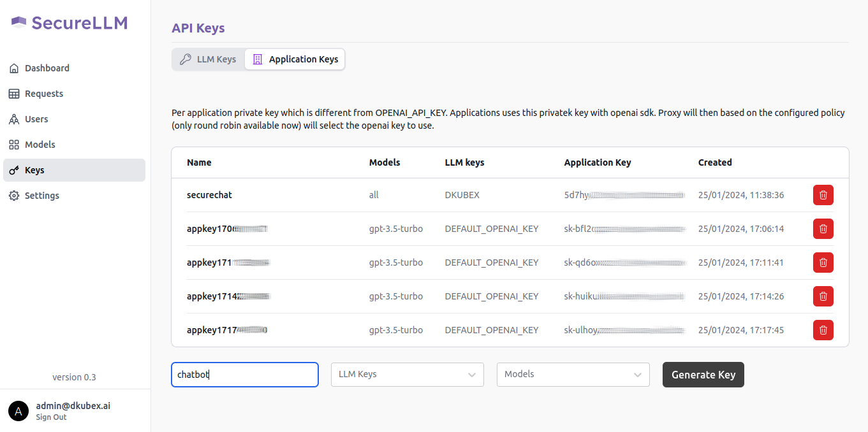The image size is (868, 432).
Task: Navigate to Models in sidebar
Action: 40,145
